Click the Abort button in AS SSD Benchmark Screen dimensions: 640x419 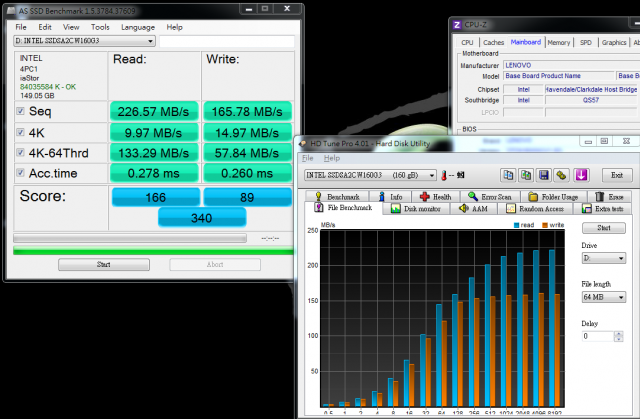click(215, 264)
